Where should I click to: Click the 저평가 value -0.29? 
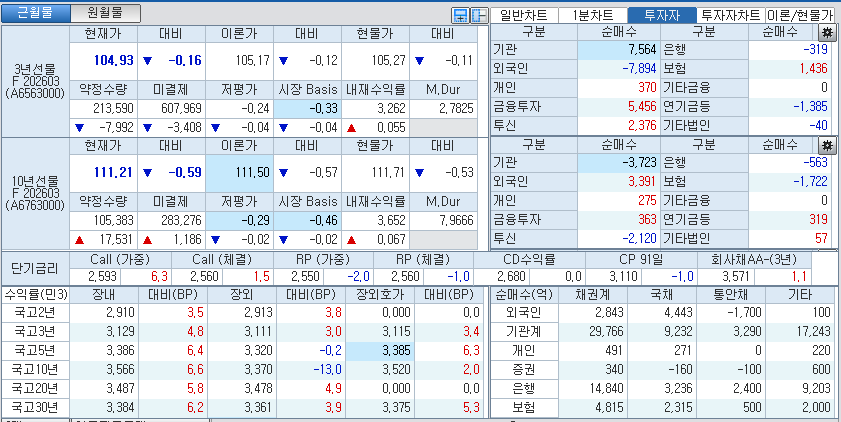pos(255,220)
